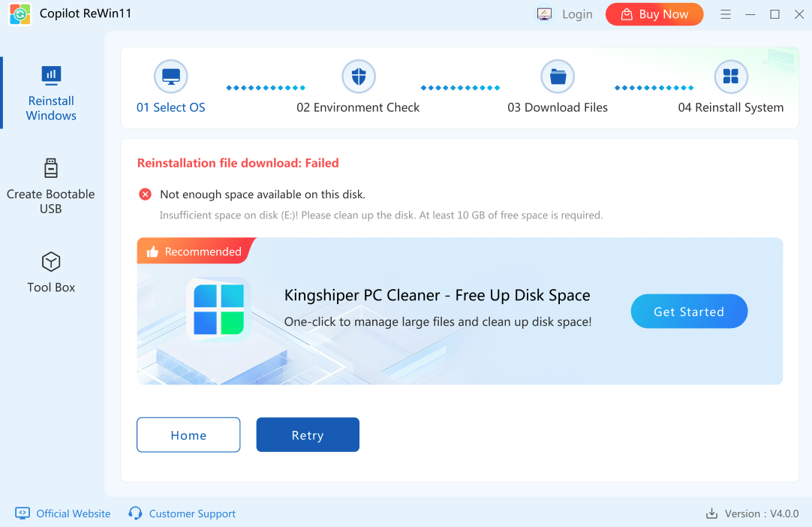The height and width of the screenshot is (527, 812).
Task: Click the Select OS monitor step icon
Action: [x=171, y=77]
